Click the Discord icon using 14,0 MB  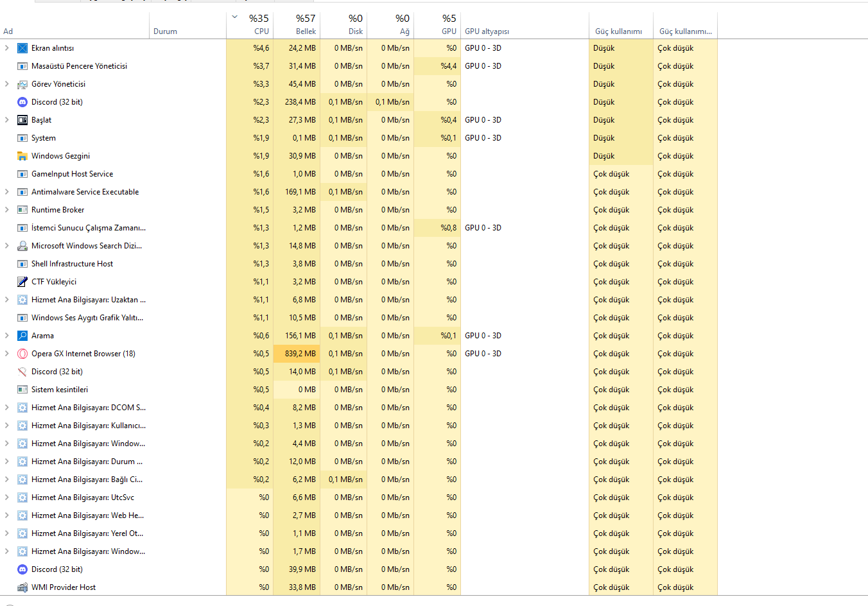(x=22, y=372)
